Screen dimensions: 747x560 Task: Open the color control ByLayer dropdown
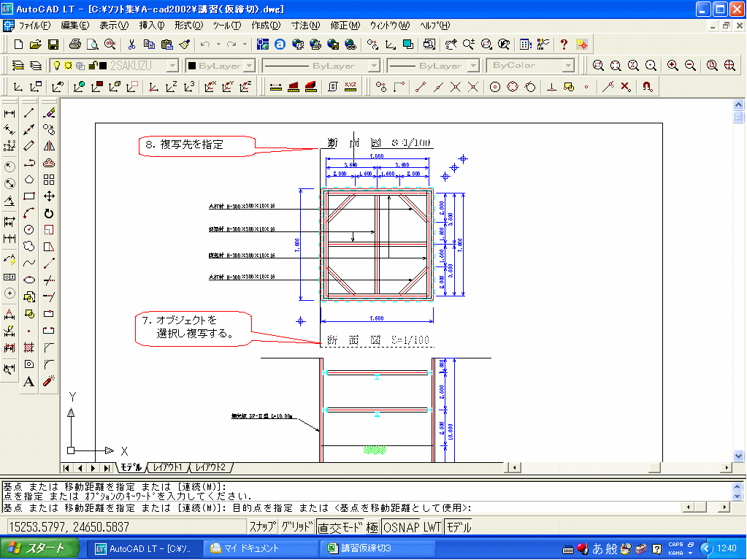pyautogui.click(x=250, y=66)
